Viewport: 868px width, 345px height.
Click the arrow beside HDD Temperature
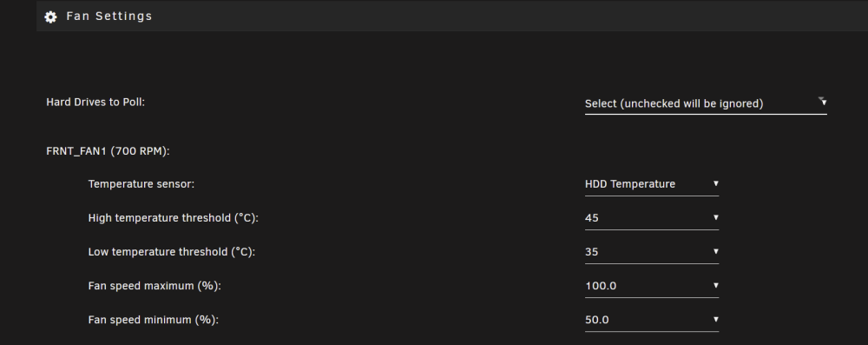pos(716,183)
